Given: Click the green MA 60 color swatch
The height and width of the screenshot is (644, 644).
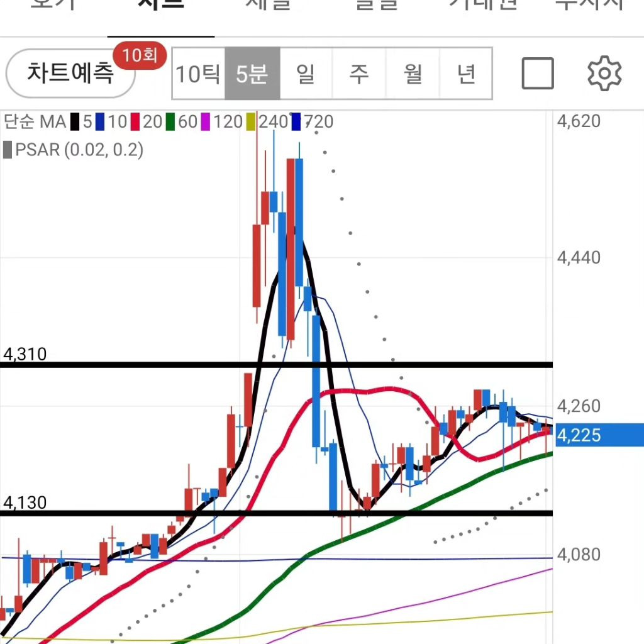Looking at the screenshot, I should click(x=170, y=122).
